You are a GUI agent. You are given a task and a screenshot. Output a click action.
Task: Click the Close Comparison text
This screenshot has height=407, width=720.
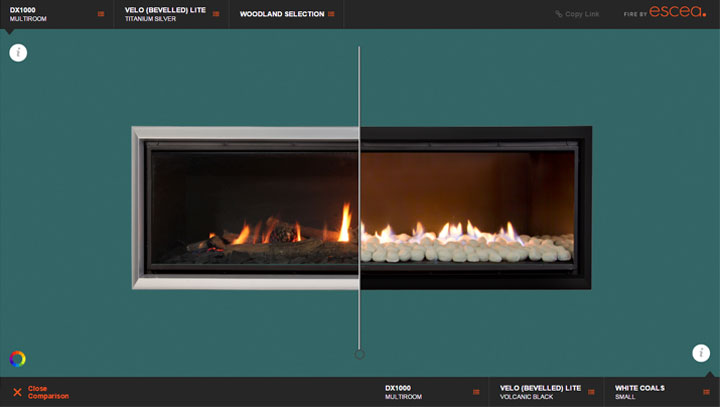(x=48, y=392)
